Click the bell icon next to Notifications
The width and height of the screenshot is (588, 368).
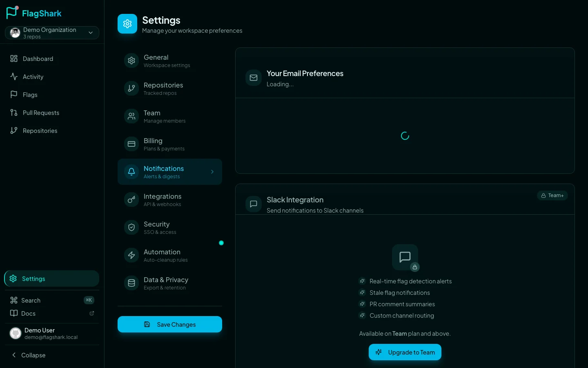point(131,172)
